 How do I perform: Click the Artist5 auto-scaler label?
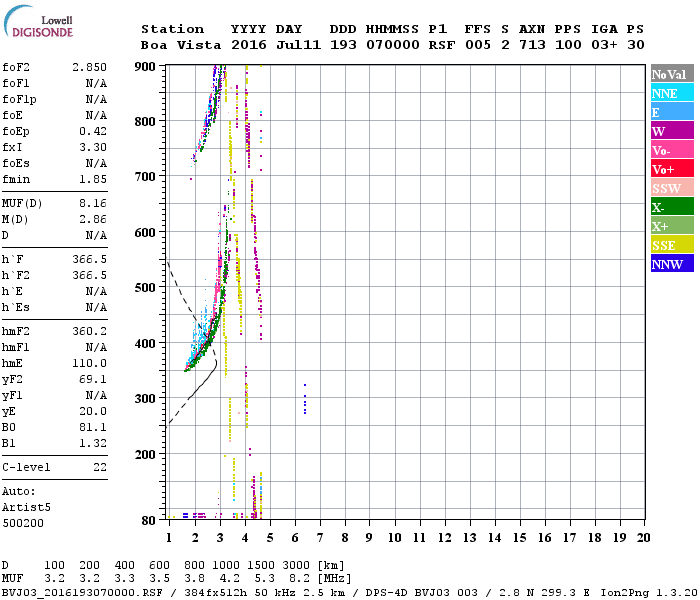click(x=26, y=508)
